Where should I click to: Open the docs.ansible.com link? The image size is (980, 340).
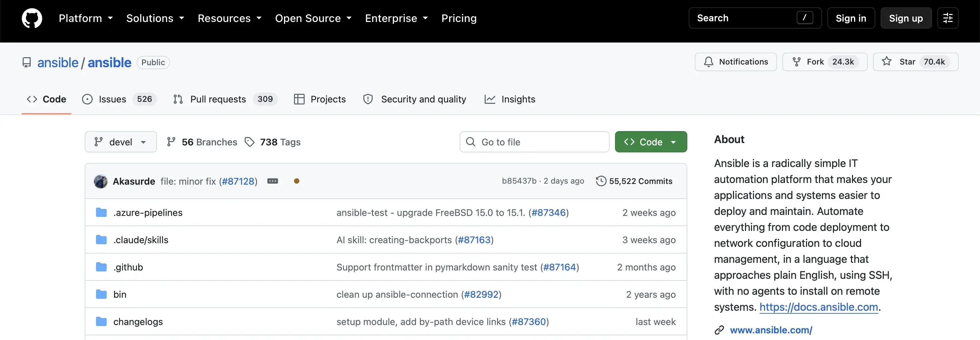point(818,307)
